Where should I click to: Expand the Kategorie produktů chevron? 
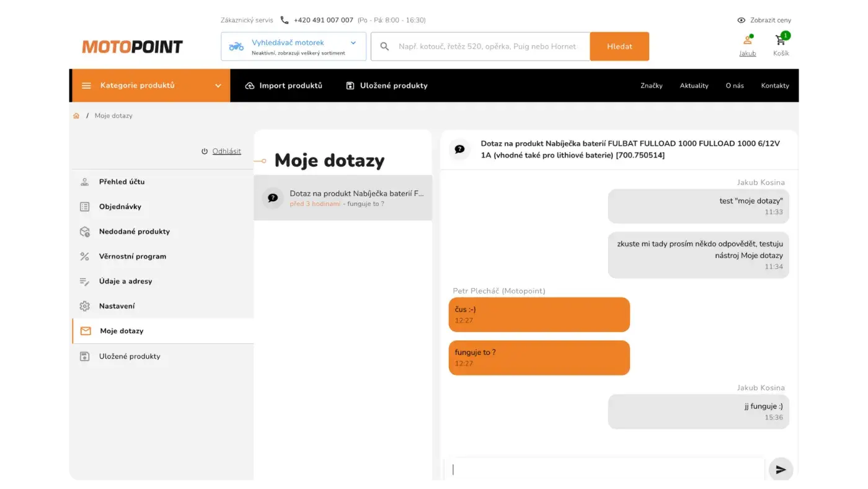(218, 86)
